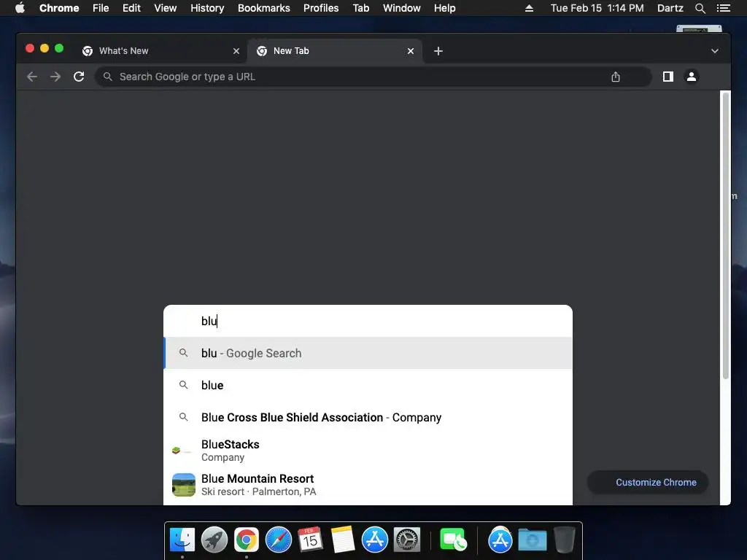Open System Preferences from the dock
Viewport: 747px width, 560px height.
pos(407,540)
